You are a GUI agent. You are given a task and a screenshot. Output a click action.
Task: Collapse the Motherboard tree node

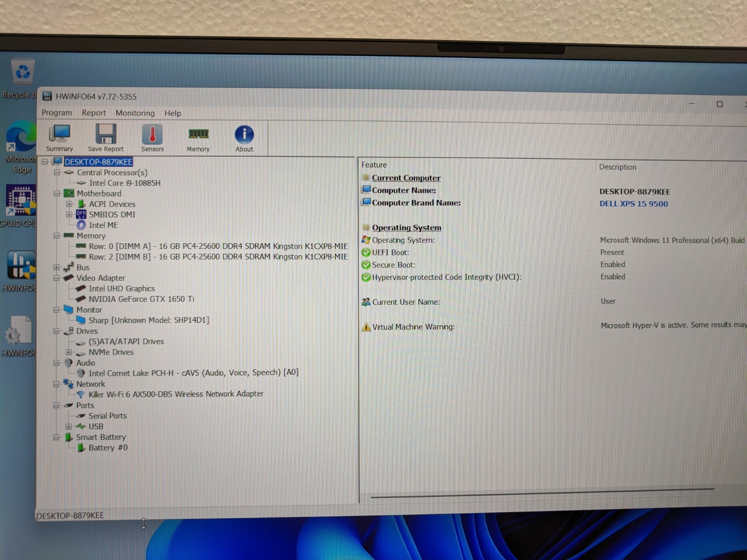[56, 194]
